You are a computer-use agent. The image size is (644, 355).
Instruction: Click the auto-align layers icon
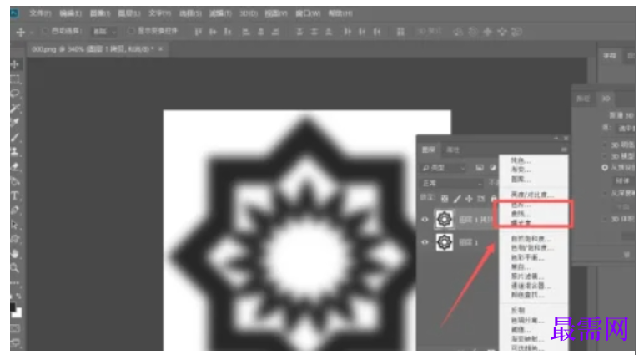click(x=400, y=32)
